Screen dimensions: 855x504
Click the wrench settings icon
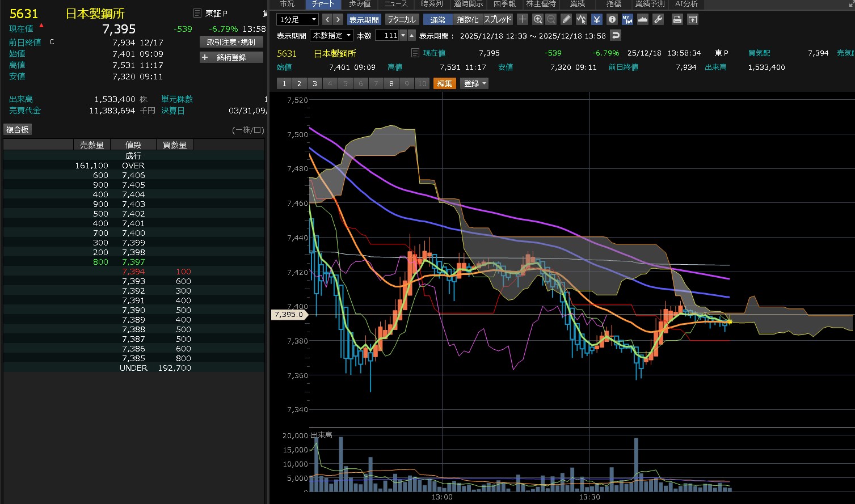pyautogui.click(x=658, y=19)
